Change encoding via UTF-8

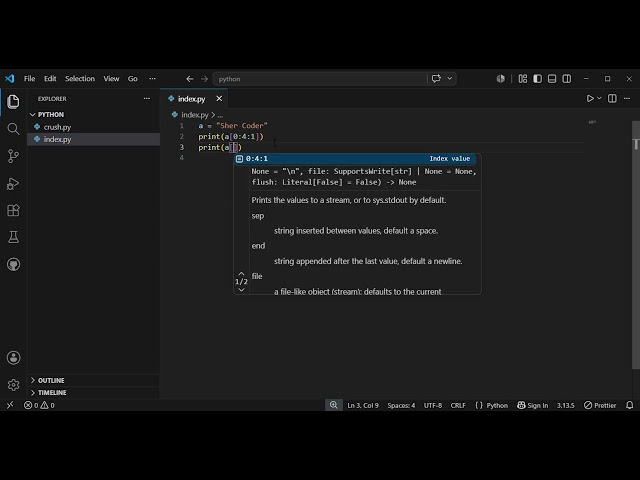[433, 405]
